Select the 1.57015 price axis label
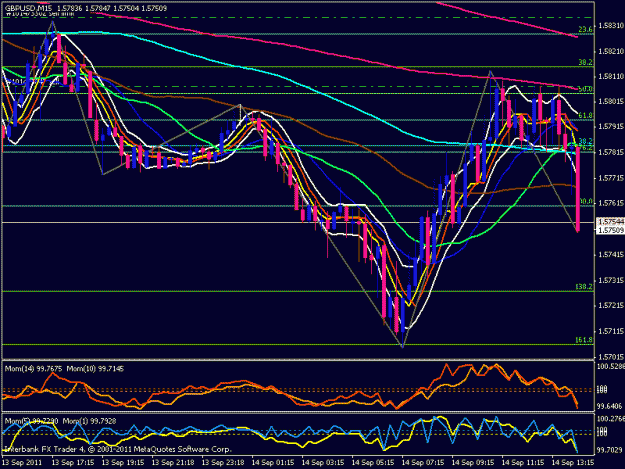The image size is (625, 469). (x=611, y=357)
